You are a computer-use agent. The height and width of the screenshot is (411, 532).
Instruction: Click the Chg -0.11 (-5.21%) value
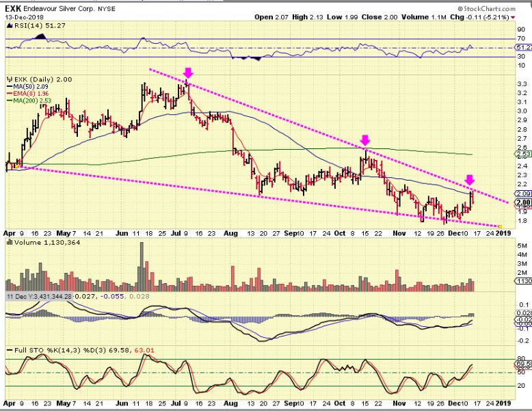click(x=480, y=17)
